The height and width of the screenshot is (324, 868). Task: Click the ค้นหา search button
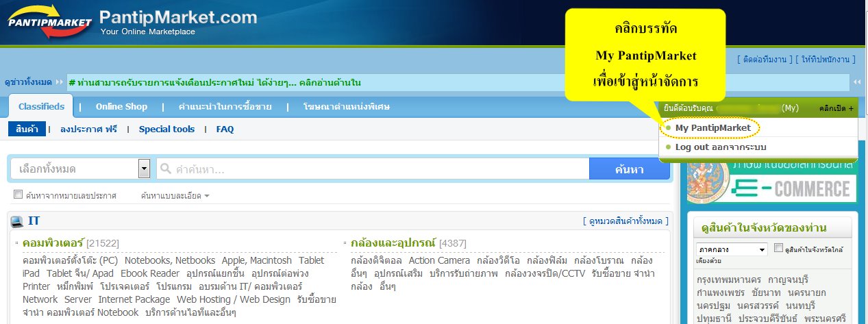coord(629,169)
